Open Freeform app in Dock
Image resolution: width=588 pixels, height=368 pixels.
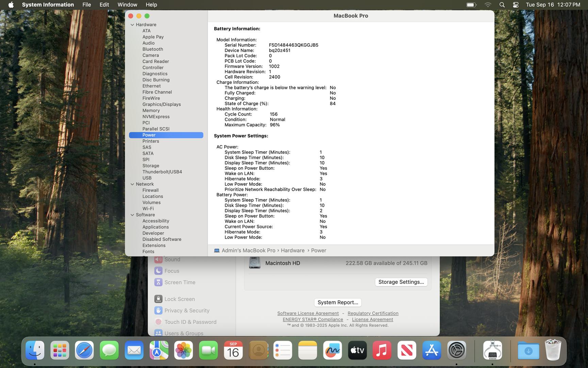pos(332,350)
